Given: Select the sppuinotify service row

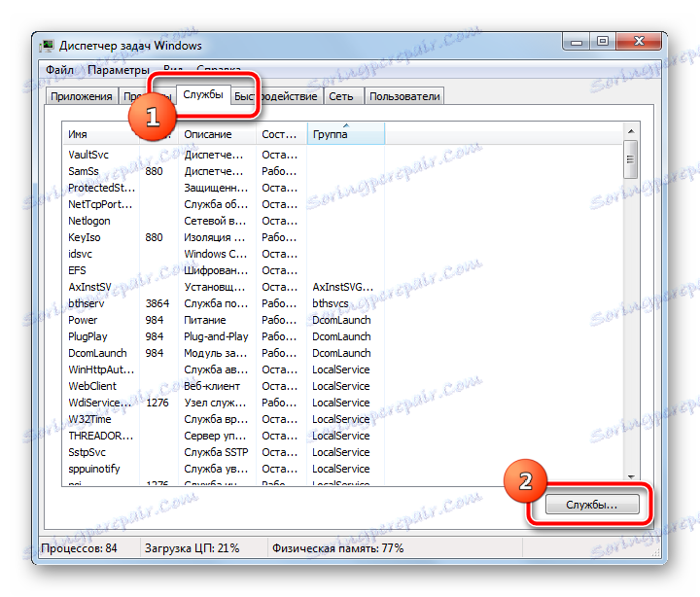Looking at the screenshot, I should point(223,469).
